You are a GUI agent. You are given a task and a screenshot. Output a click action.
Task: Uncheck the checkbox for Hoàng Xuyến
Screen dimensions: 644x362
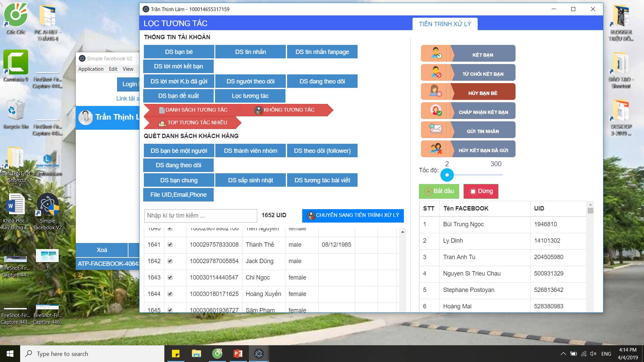pos(170,294)
